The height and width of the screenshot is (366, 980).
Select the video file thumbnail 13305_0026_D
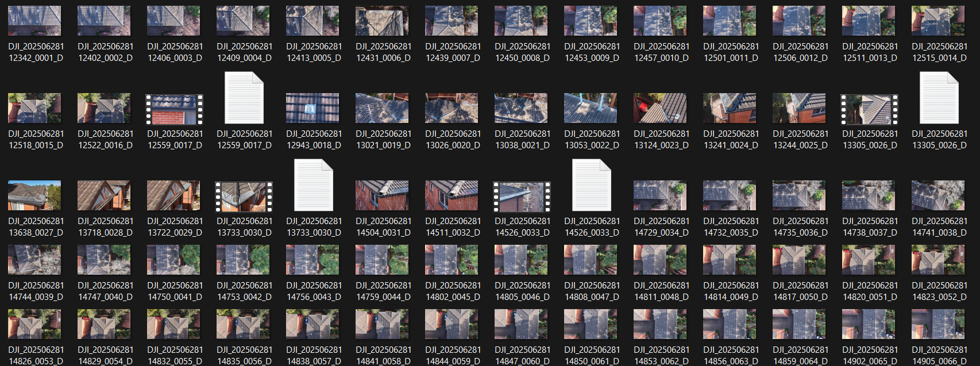coord(869,110)
